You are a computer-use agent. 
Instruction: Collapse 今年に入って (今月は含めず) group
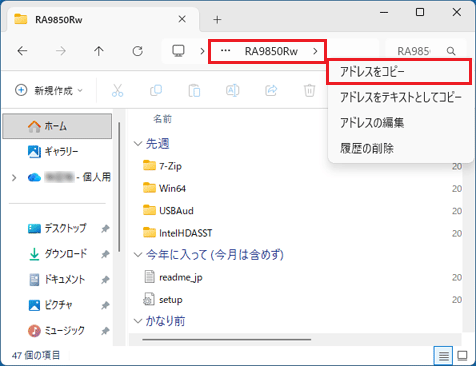tap(137, 255)
